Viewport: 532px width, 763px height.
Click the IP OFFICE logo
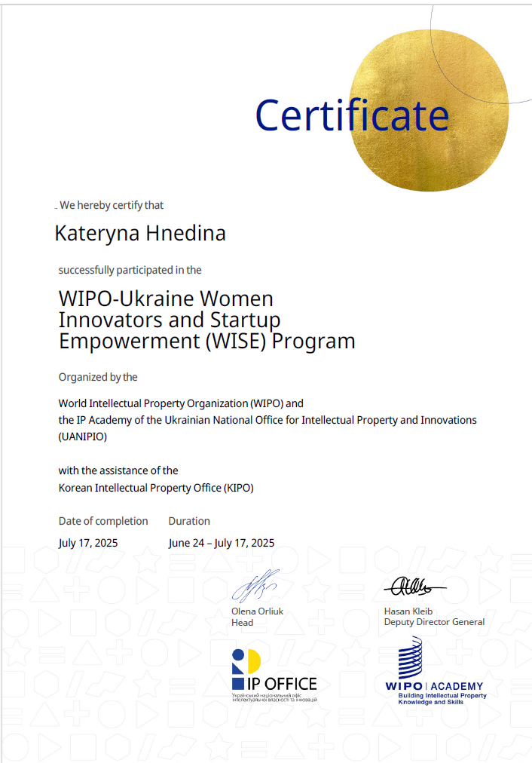point(274,675)
